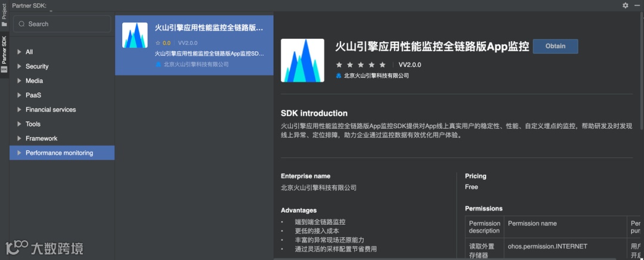
Task: Click the advantage item 端到端全链路监控
Action: (x=320, y=222)
